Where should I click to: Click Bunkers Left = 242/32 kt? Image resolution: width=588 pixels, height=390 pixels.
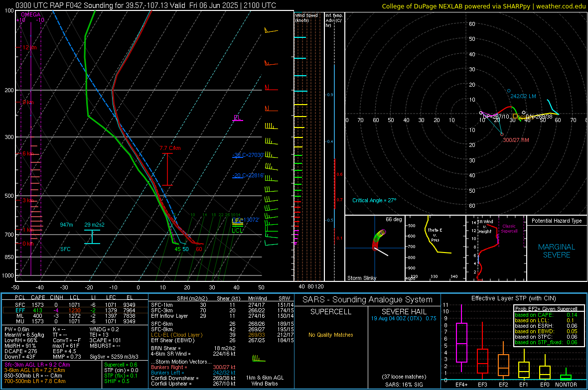coord(193,373)
